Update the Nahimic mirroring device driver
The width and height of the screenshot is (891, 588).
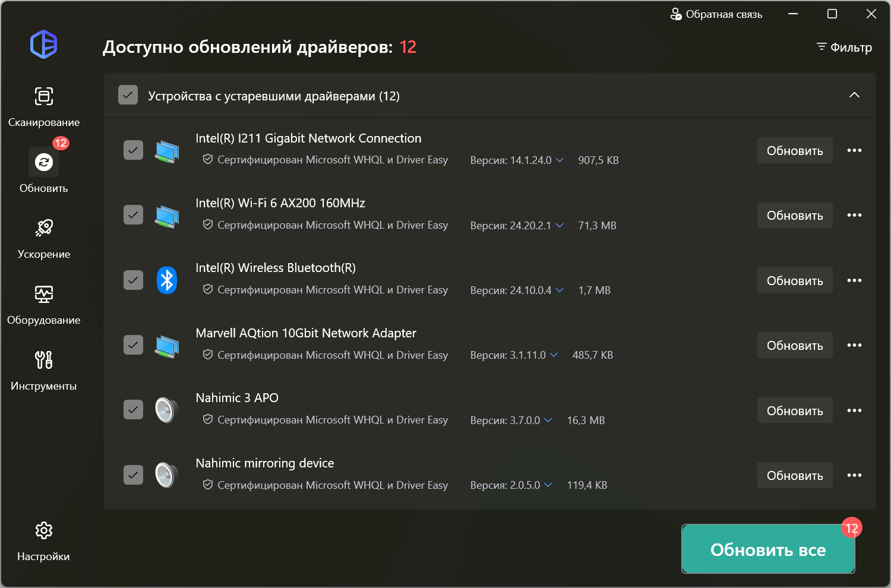[x=795, y=475]
